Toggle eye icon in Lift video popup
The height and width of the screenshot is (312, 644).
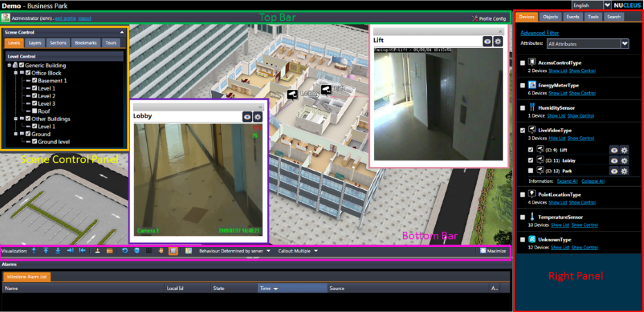click(x=488, y=41)
